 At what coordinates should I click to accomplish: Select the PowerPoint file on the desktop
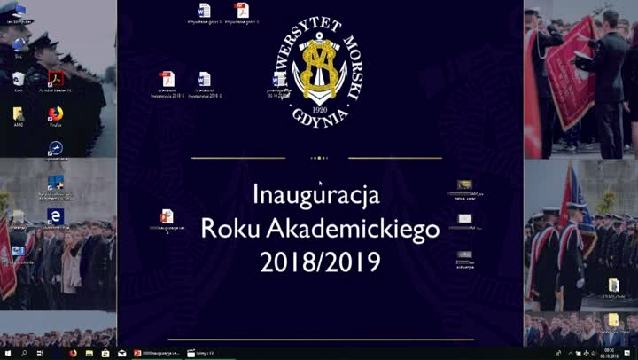click(x=167, y=221)
